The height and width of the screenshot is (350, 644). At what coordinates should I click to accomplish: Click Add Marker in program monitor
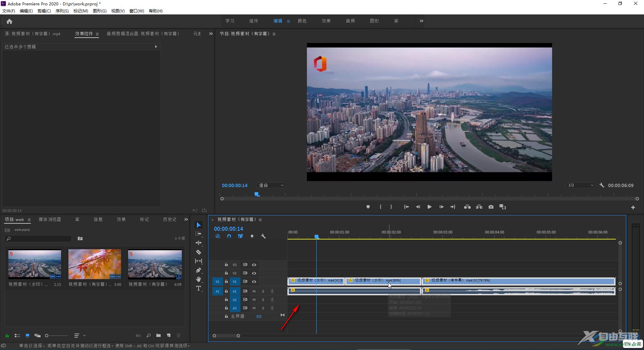coord(368,207)
